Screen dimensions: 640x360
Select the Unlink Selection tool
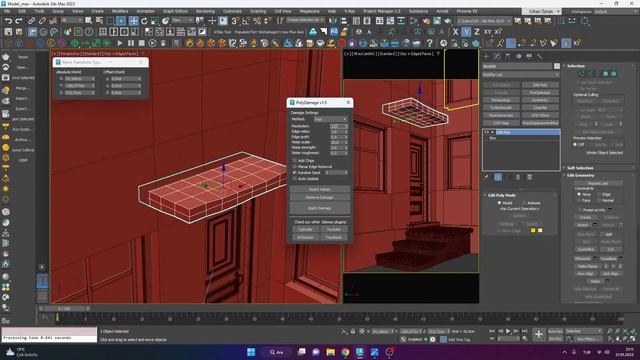pyautogui.click(x=42, y=20)
